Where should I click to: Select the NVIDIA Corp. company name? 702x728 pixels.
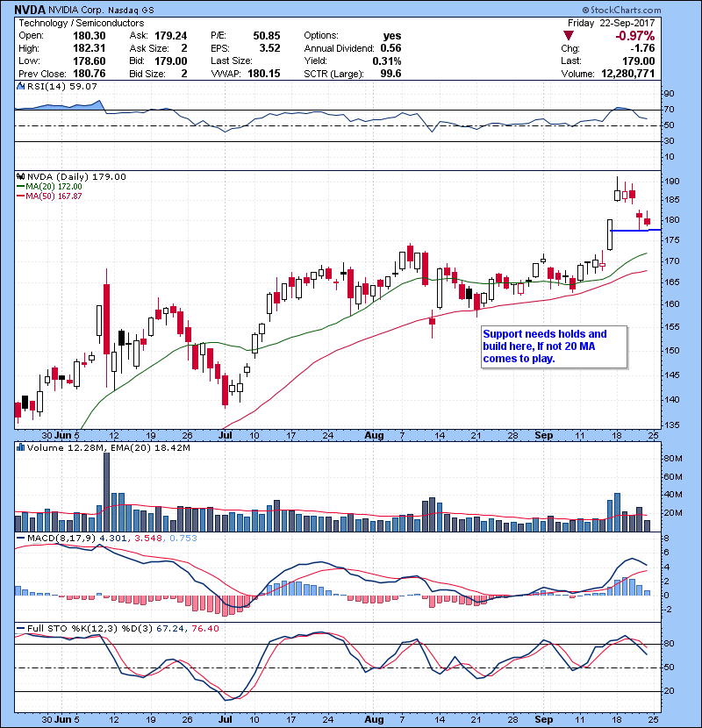point(76,10)
